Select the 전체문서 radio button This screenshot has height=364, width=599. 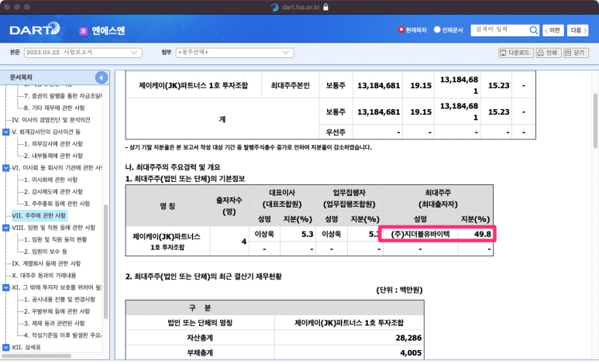(437, 29)
